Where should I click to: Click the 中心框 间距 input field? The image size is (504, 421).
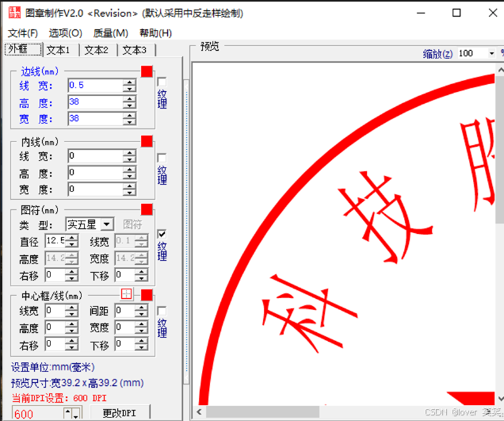[x=125, y=311]
